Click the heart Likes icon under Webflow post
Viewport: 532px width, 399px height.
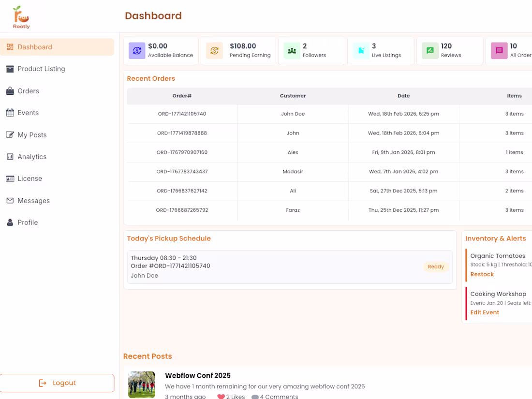pyautogui.click(x=220, y=396)
